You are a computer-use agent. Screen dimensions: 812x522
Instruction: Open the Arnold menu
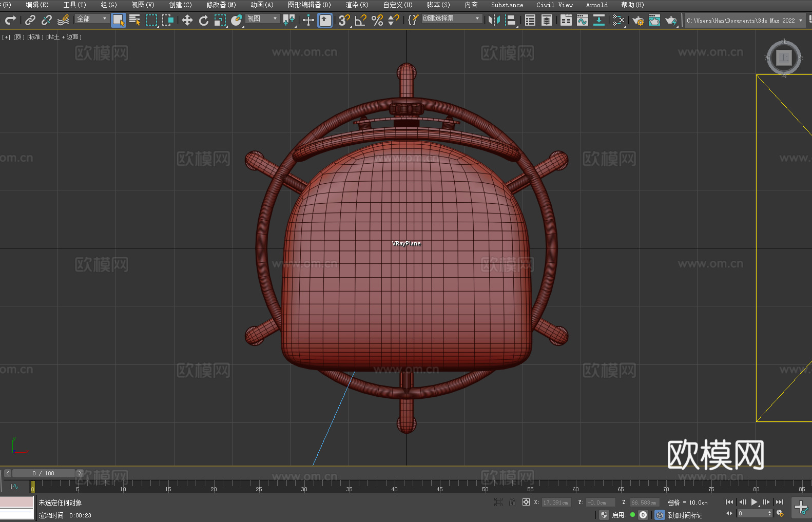click(596, 5)
